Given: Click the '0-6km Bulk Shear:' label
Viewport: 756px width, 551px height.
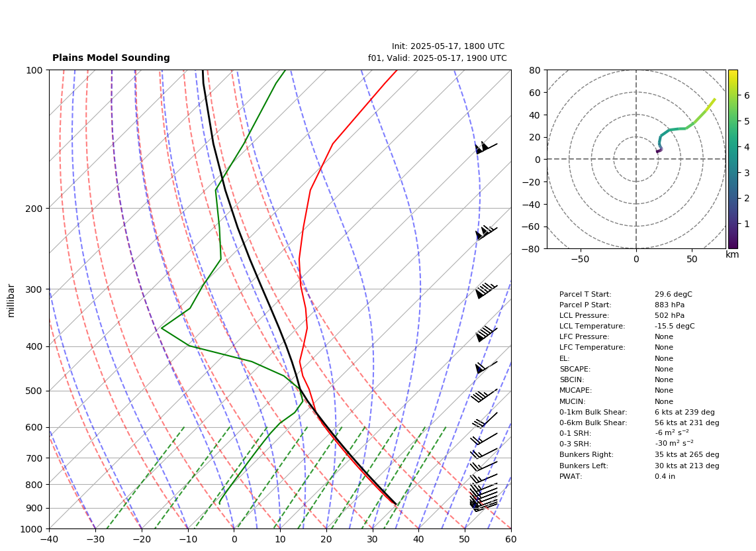Looking at the screenshot, I should point(593,423).
